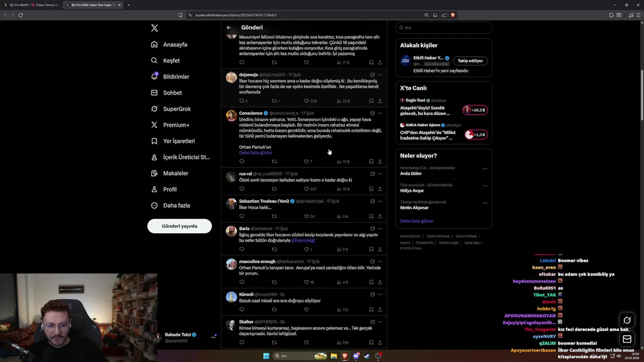Like Sebastian Trudeau's post
Screen dimensions: 644x362
(x=306, y=216)
